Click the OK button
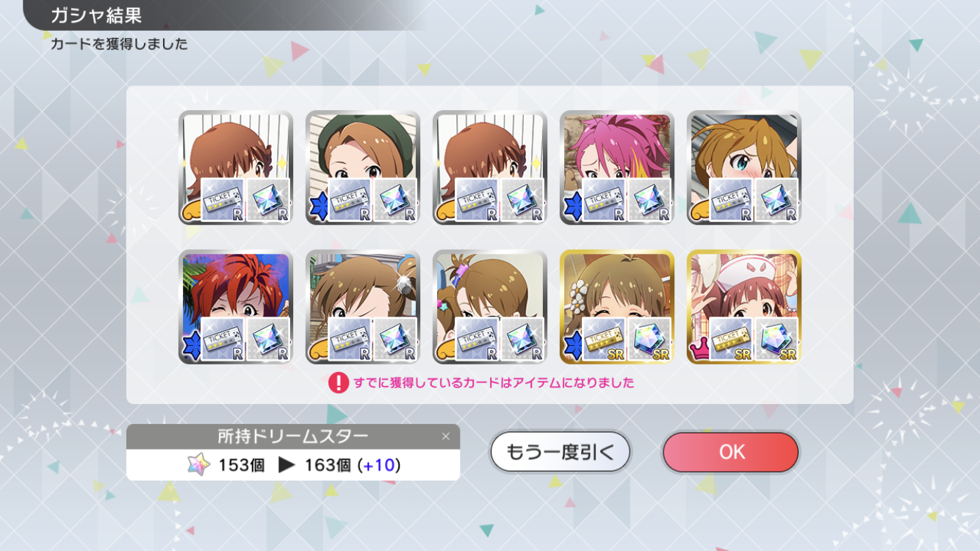Image resolution: width=980 pixels, height=551 pixels. (x=730, y=452)
